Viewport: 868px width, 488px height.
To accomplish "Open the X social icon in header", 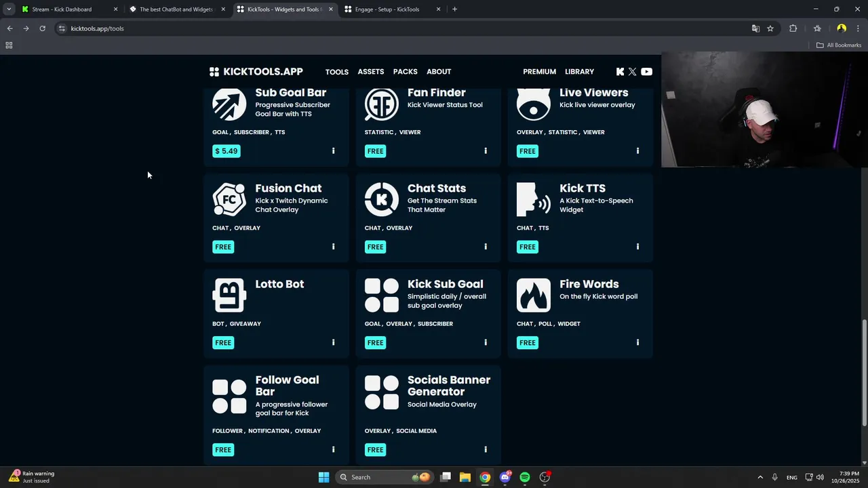I will (x=632, y=71).
